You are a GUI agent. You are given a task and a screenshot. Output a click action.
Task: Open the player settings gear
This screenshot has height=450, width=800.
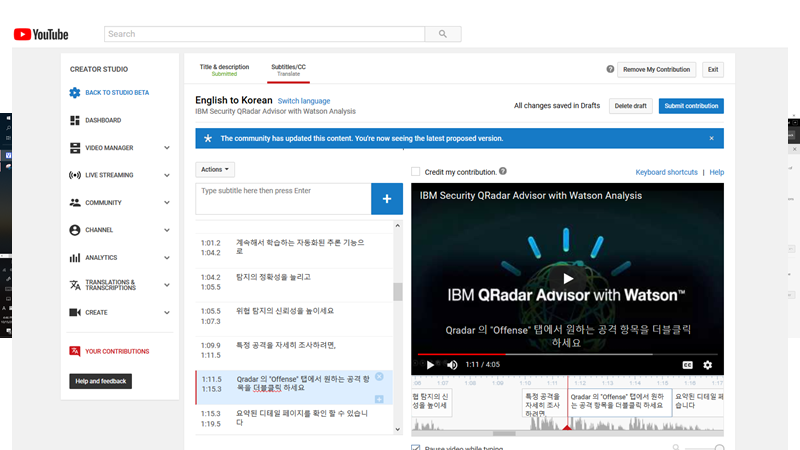(708, 365)
